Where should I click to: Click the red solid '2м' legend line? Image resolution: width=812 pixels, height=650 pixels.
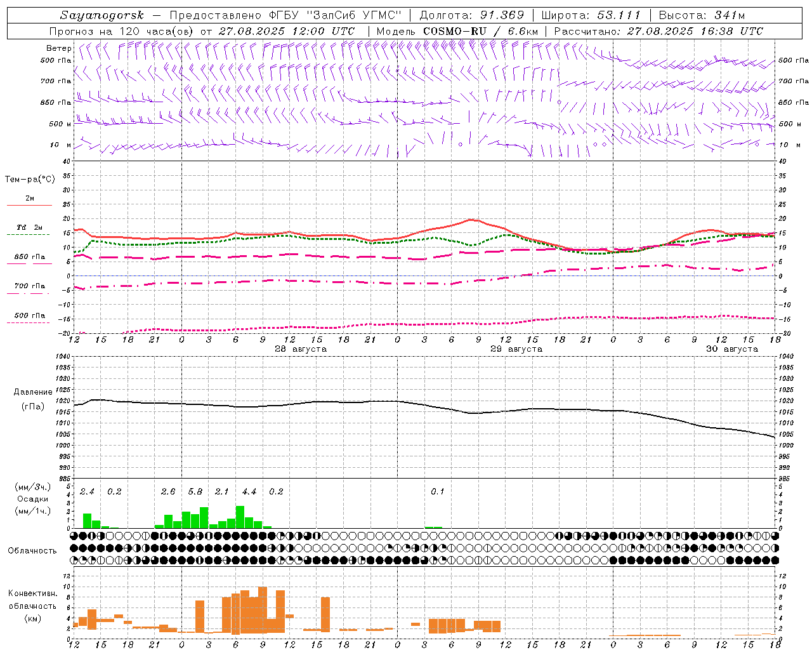tap(29, 205)
